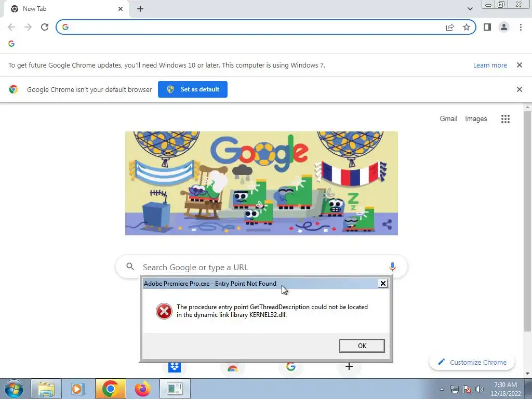Click Customize Chrome button
The width and height of the screenshot is (532, 399).
472,362
